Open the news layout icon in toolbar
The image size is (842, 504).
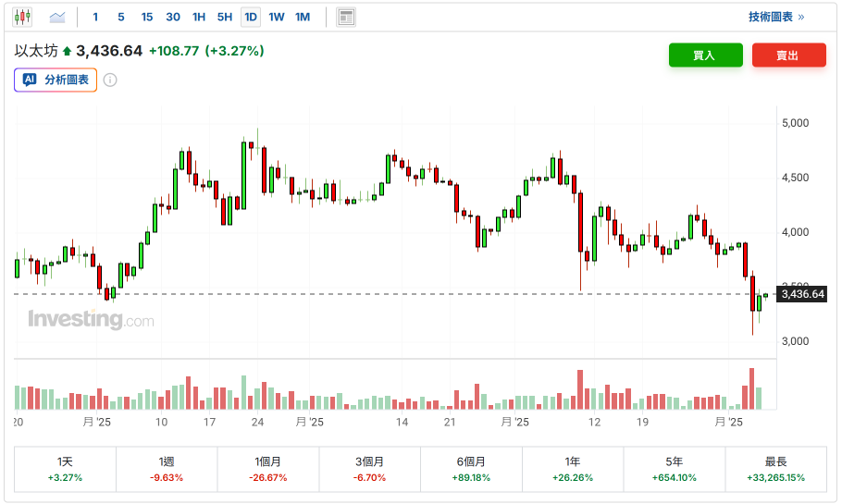(x=346, y=17)
